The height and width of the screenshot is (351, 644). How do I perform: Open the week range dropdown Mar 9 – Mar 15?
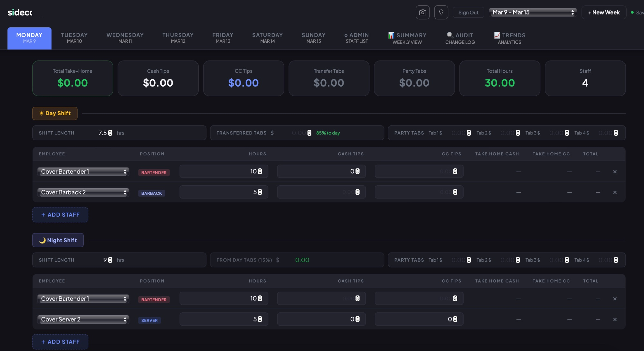[533, 13]
